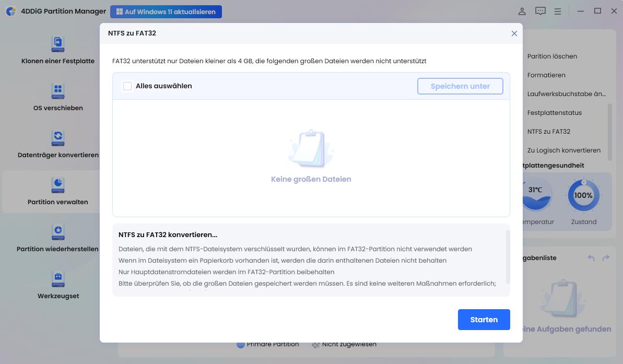Open the OS verschieben tool icon
This screenshot has width=623, height=364.
point(58,91)
